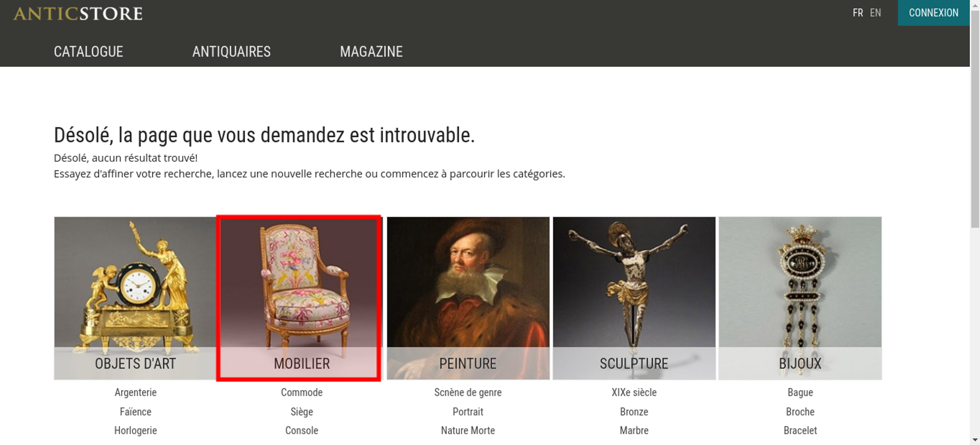Open the Nature Morte painting category
The width and height of the screenshot is (980, 445).
468,430
